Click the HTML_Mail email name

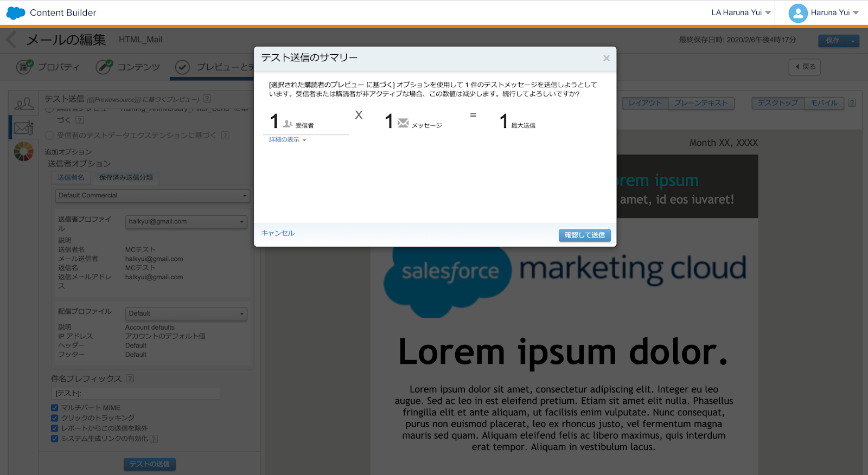coord(141,40)
